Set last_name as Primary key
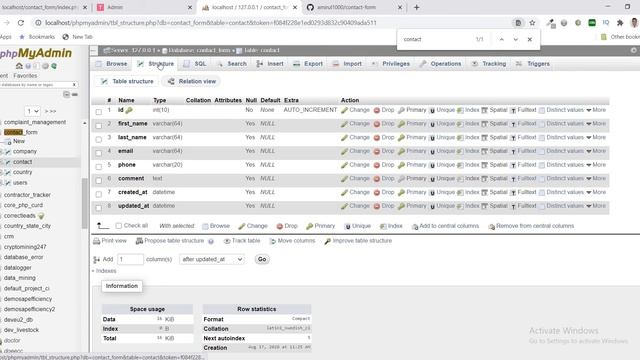 [x=412, y=138]
